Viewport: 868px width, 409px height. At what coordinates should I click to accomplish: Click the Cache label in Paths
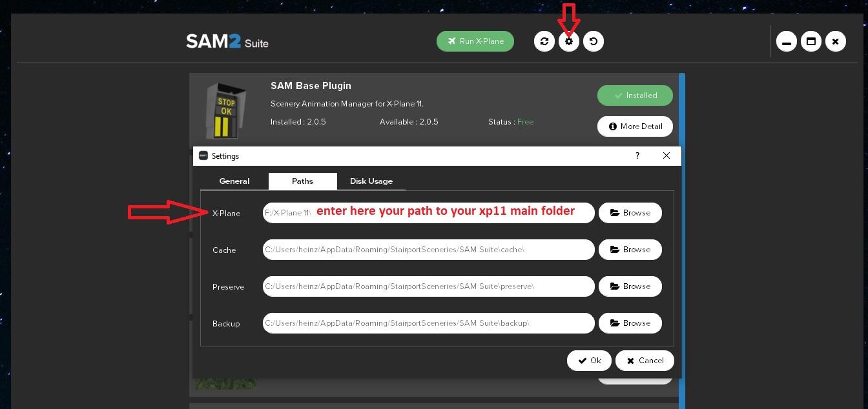pyautogui.click(x=224, y=250)
